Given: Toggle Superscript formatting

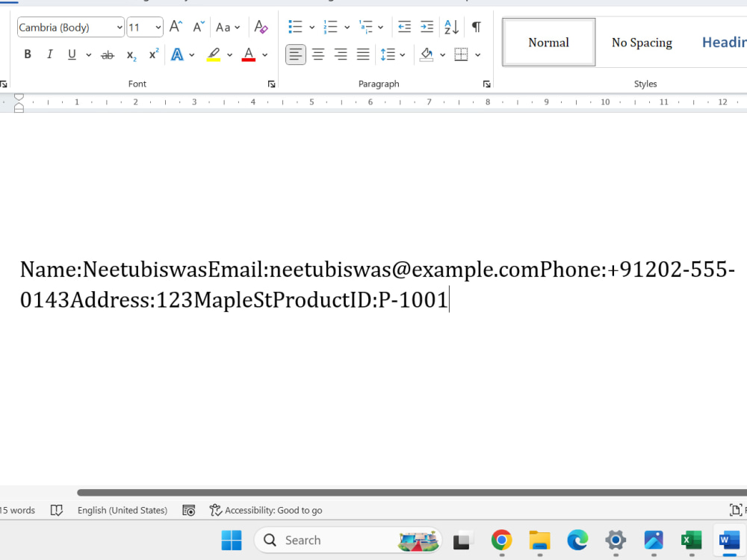Looking at the screenshot, I should click(x=153, y=55).
